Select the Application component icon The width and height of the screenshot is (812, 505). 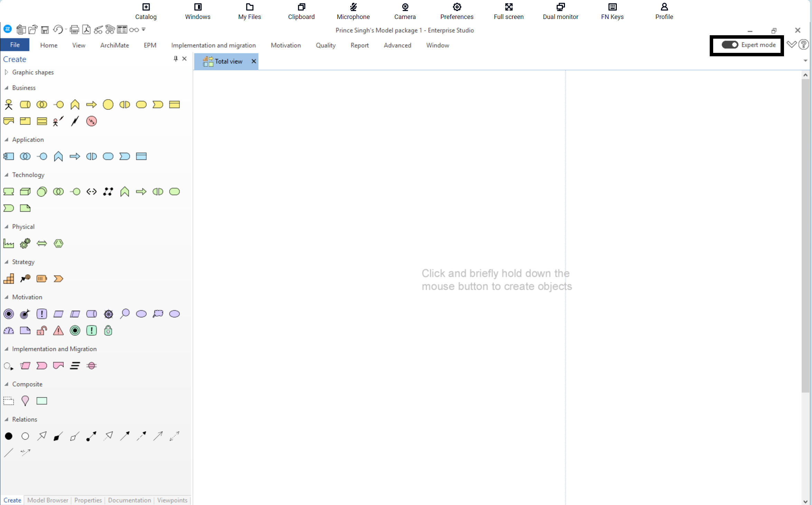pos(9,156)
